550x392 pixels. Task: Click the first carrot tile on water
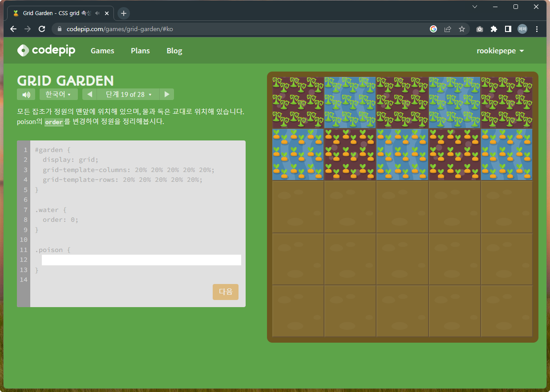[x=298, y=155]
